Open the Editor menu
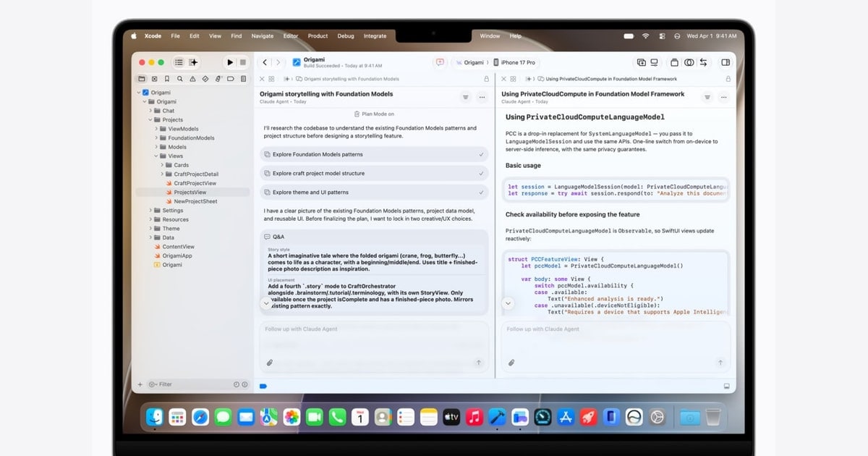 click(x=291, y=35)
